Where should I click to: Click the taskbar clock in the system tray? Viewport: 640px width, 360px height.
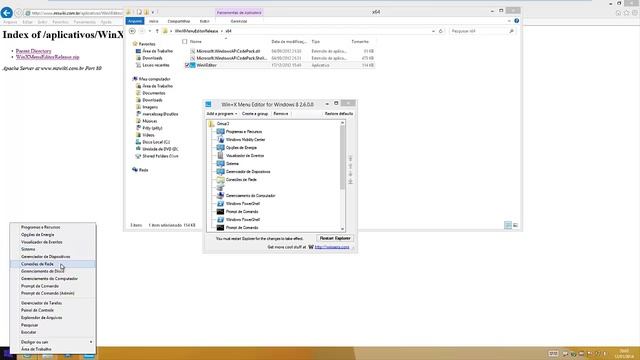pyautogui.click(x=624, y=353)
